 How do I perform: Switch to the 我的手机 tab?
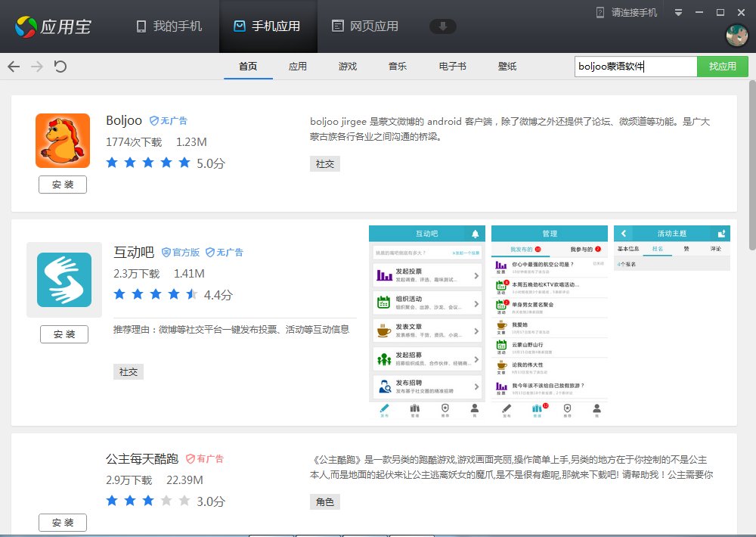tap(167, 26)
